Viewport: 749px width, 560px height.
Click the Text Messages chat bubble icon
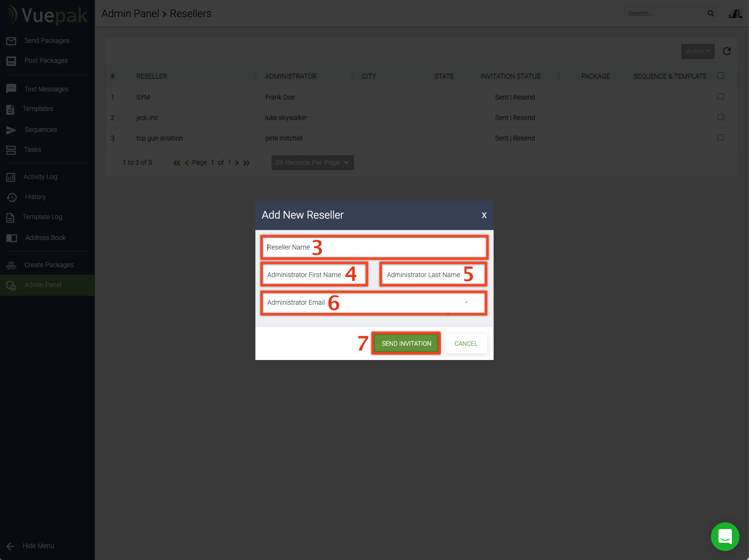pyautogui.click(x=11, y=89)
